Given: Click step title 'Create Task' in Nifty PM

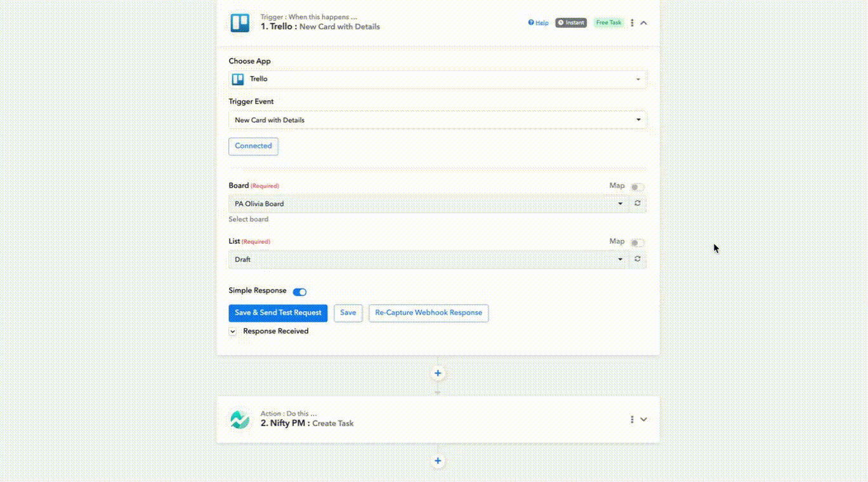Looking at the screenshot, I should coord(333,424).
